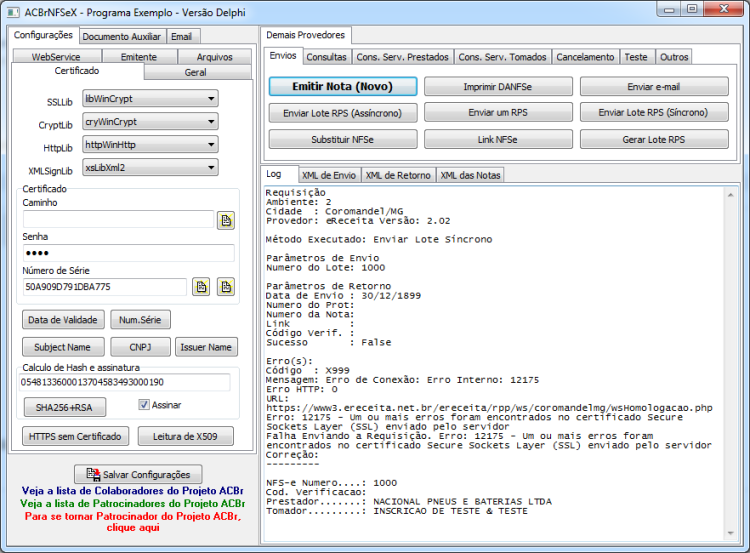Image resolution: width=750 pixels, height=553 pixels.
Task: Open the Colaboradores do Projeto ACBr link
Action: click(132, 491)
